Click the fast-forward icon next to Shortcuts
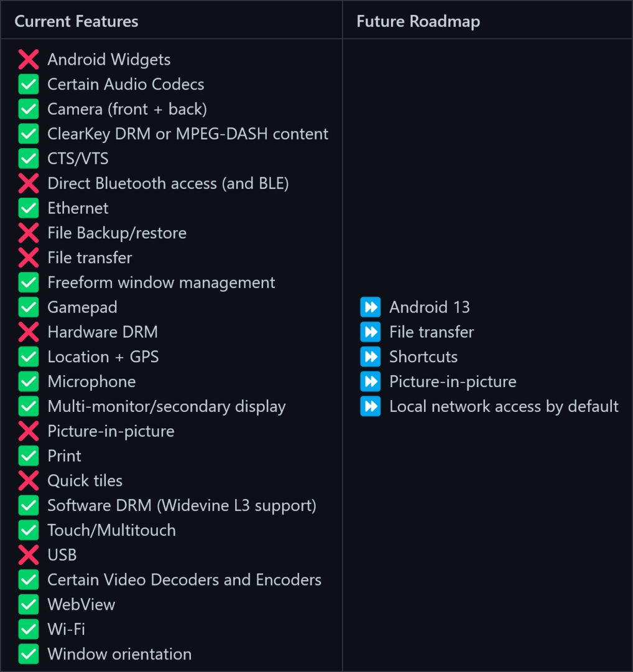This screenshot has height=672, width=633. 371,357
